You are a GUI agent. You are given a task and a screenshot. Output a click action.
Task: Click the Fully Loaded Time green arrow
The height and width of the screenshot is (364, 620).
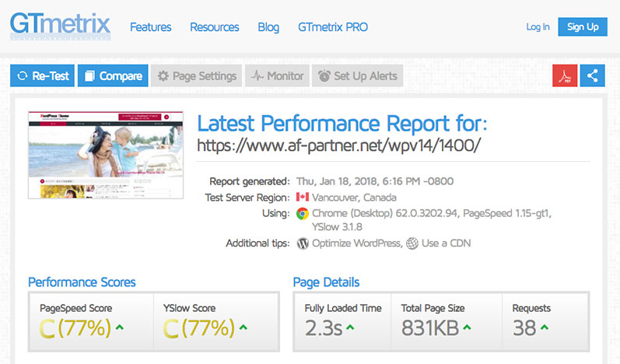pyautogui.click(x=350, y=327)
